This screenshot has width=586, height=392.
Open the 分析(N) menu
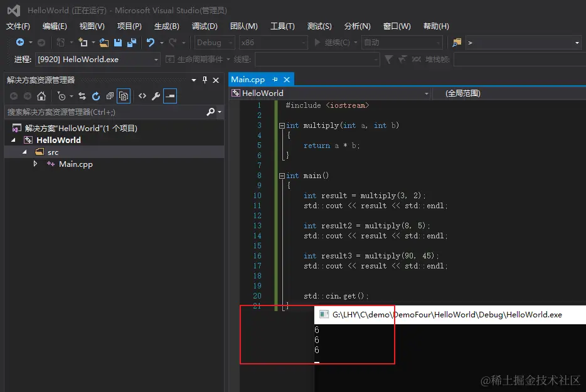[357, 26]
